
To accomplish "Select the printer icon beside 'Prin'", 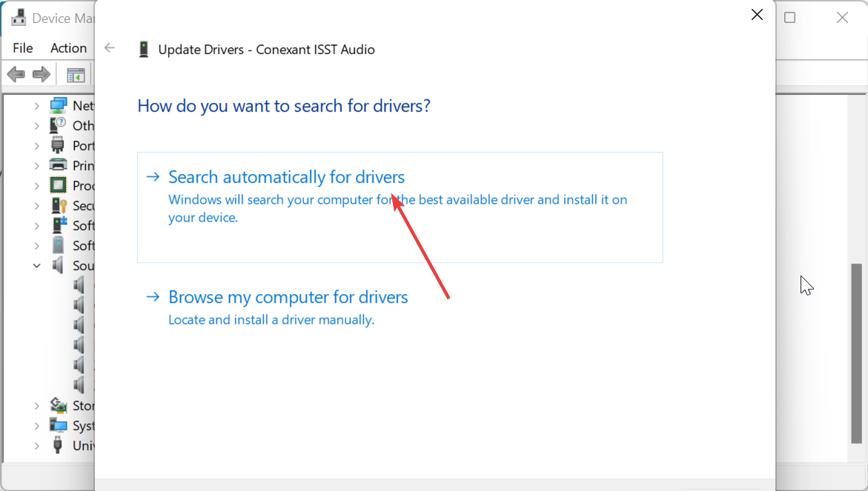I will click(58, 165).
